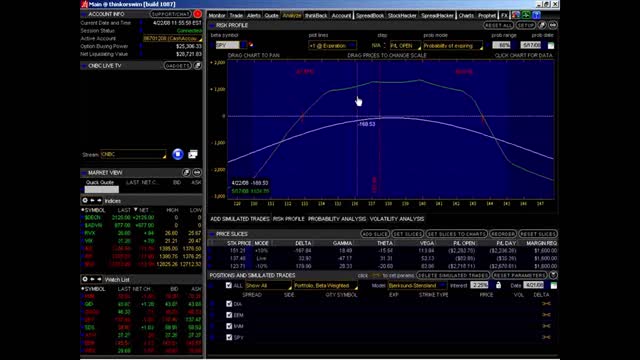Image resolution: width=640 pixels, height=360 pixels.
Task: Switch to the Alerts tab
Action: tap(253, 16)
